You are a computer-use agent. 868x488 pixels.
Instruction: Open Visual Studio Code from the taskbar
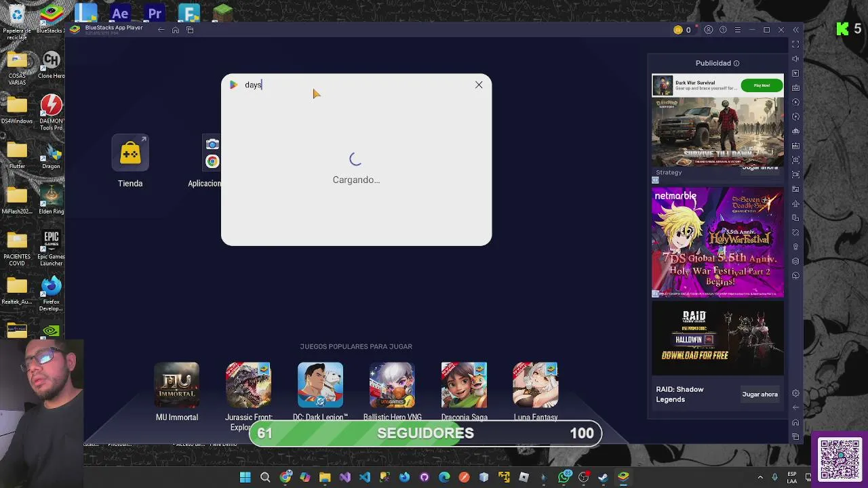pos(365,477)
